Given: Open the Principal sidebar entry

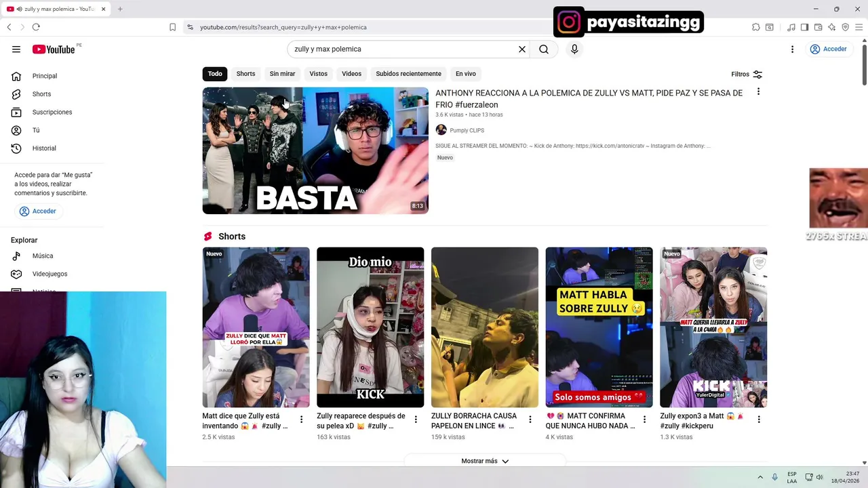Looking at the screenshot, I should pyautogui.click(x=45, y=76).
